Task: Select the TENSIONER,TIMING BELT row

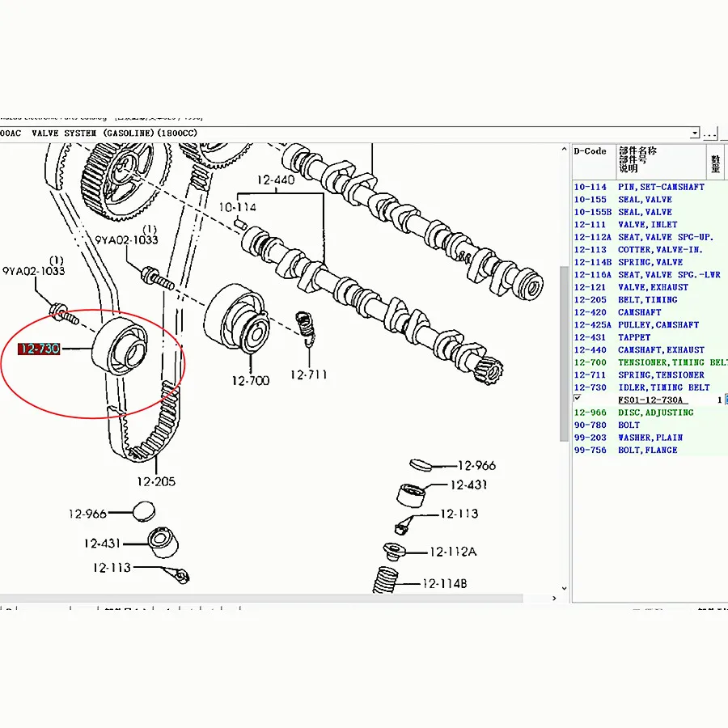Action: tap(650, 362)
